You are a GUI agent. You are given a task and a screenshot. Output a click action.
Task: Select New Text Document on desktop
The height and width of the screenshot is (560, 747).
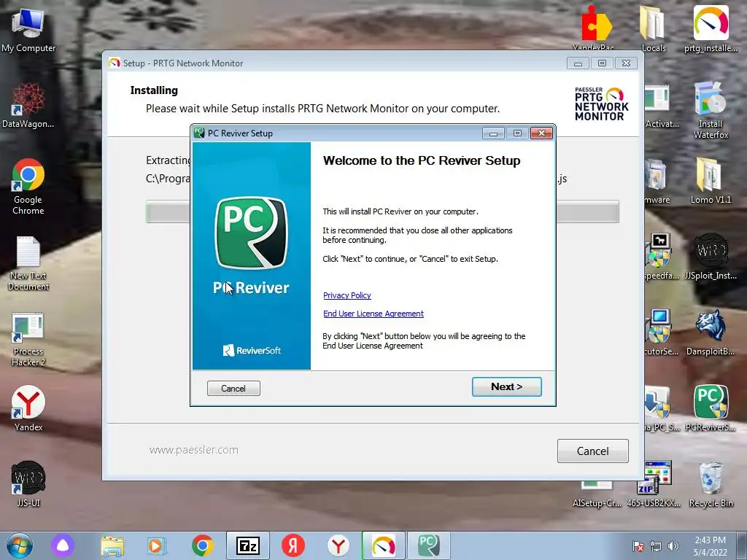pos(28,263)
